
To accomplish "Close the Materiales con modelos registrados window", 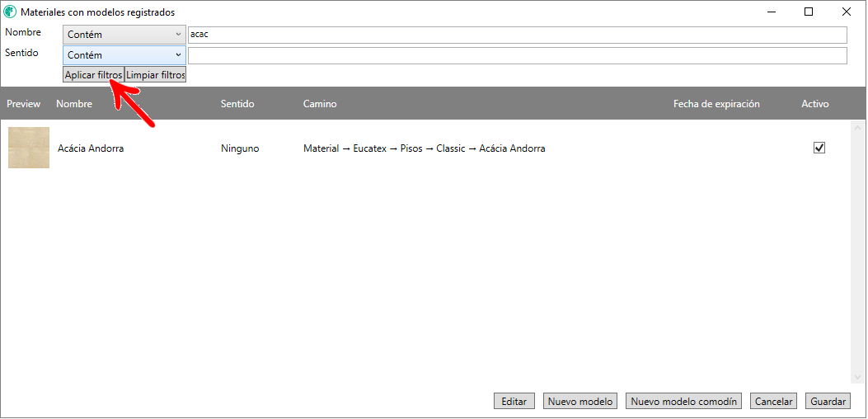I will 847,12.
